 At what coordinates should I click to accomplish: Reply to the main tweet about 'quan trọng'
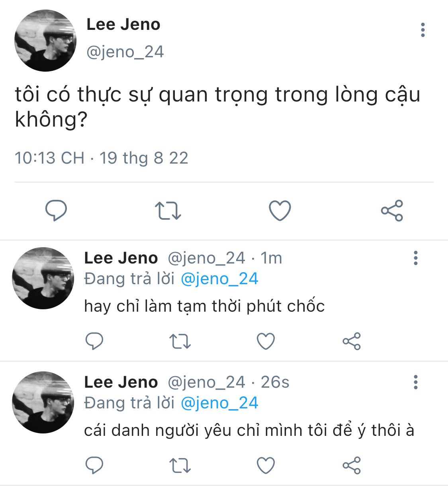56,211
